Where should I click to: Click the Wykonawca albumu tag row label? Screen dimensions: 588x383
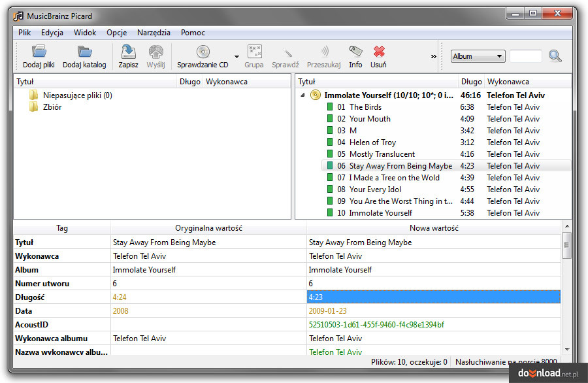point(51,339)
